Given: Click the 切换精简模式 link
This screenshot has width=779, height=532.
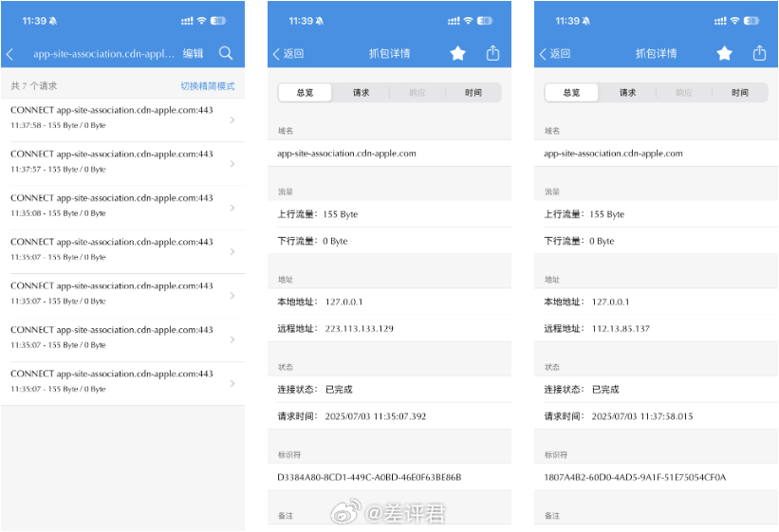Looking at the screenshot, I should point(208,86).
